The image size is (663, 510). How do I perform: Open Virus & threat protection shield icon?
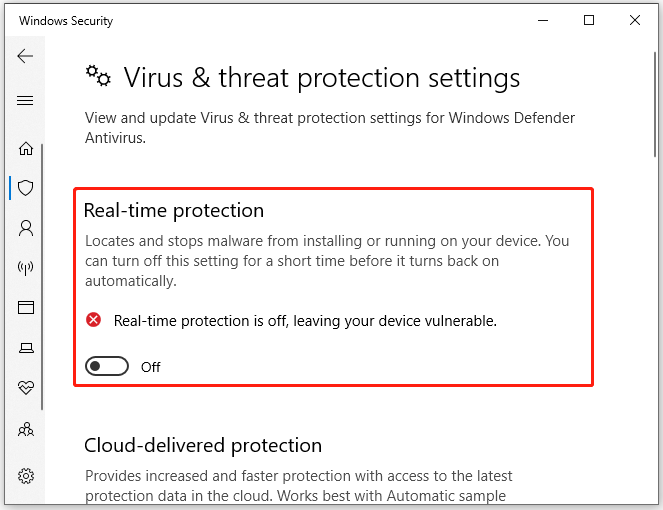click(x=26, y=188)
